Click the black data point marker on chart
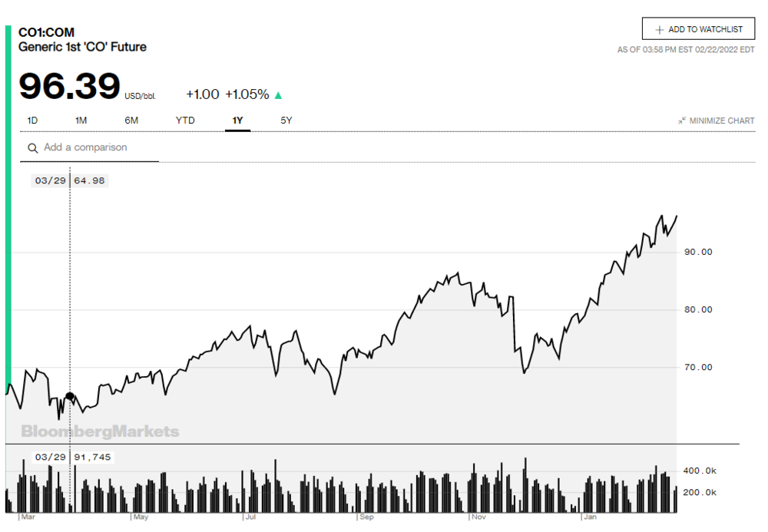 (70, 397)
